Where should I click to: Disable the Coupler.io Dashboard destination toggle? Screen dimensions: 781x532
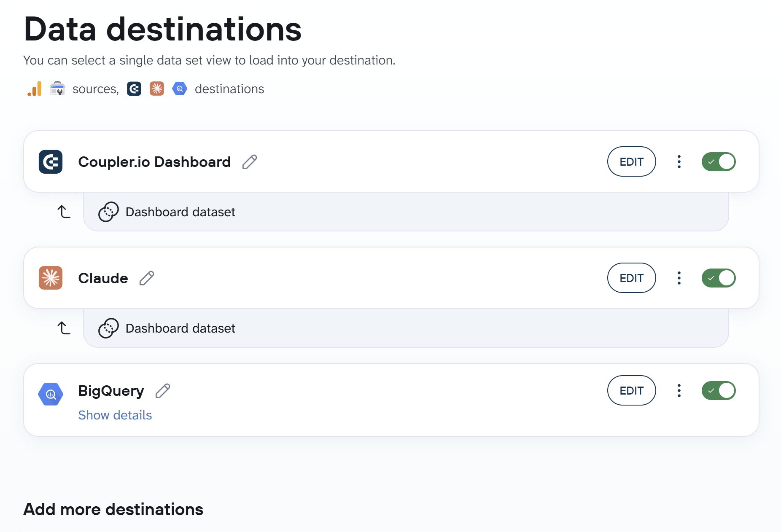click(x=719, y=162)
